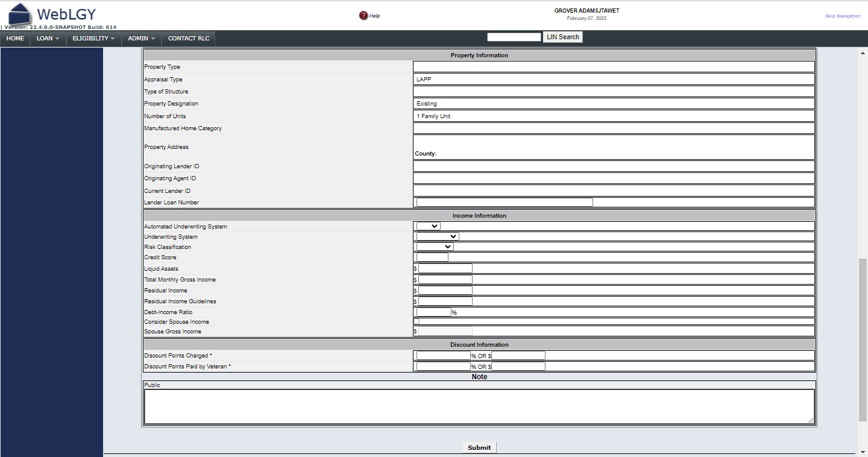Open the ADMIN menu
This screenshot has width=868, height=457.
(x=141, y=39)
